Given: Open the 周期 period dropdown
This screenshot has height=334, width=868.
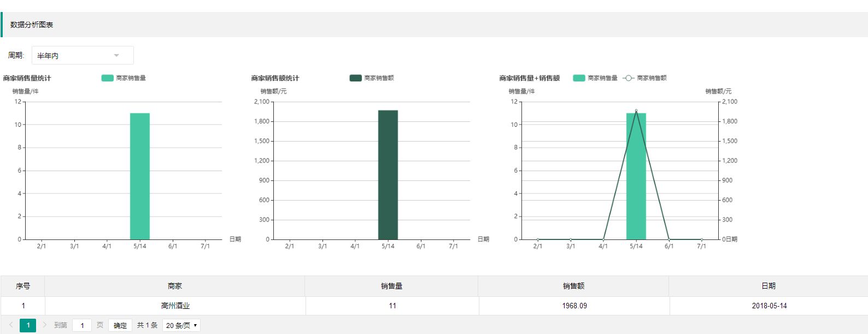Looking at the screenshot, I should pyautogui.click(x=82, y=55).
